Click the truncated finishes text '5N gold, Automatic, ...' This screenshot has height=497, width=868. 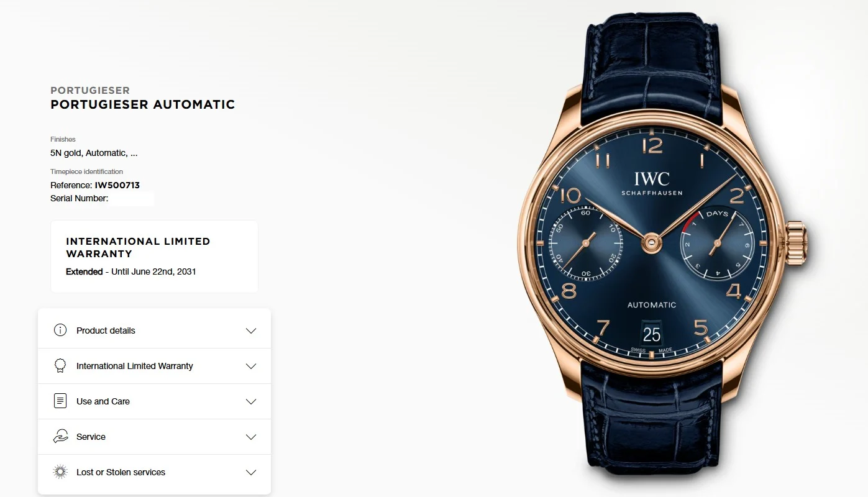click(94, 153)
